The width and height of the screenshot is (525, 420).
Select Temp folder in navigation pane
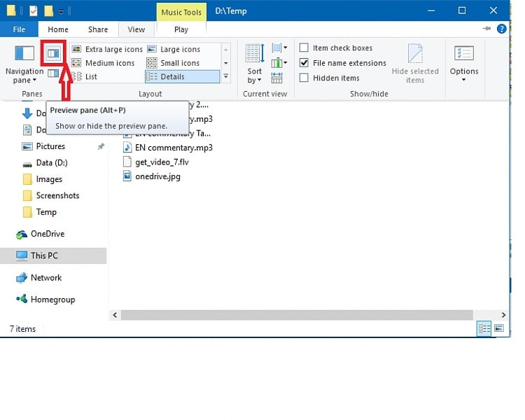coord(46,212)
